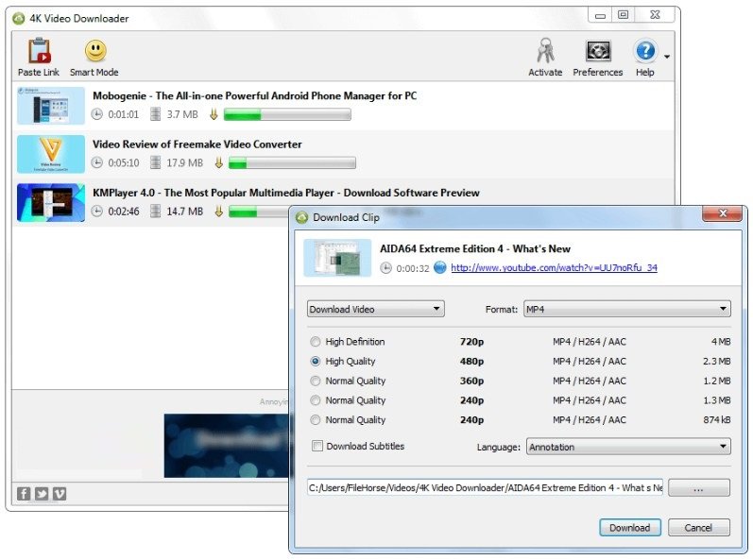This screenshot has height=560, width=753.
Task: Click the '4 MB' size value
Action: 721,342
